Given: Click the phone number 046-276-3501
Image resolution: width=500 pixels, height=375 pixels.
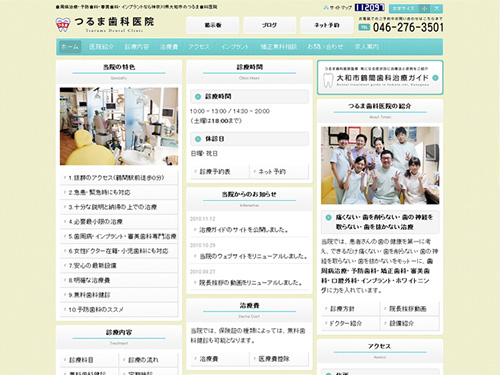Looking at the screenshot, I should coord(408,27).
